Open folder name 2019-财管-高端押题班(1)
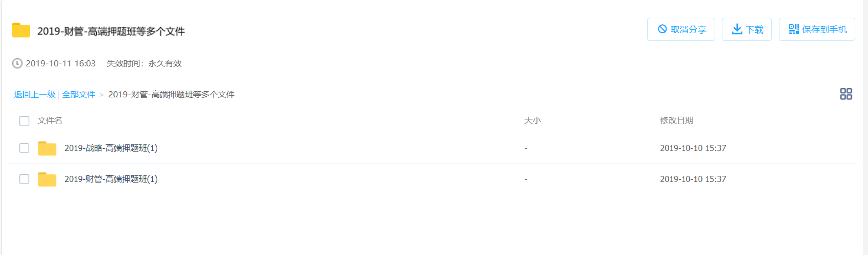The width and height of the screenshot is (868, 255). point(111,179)
